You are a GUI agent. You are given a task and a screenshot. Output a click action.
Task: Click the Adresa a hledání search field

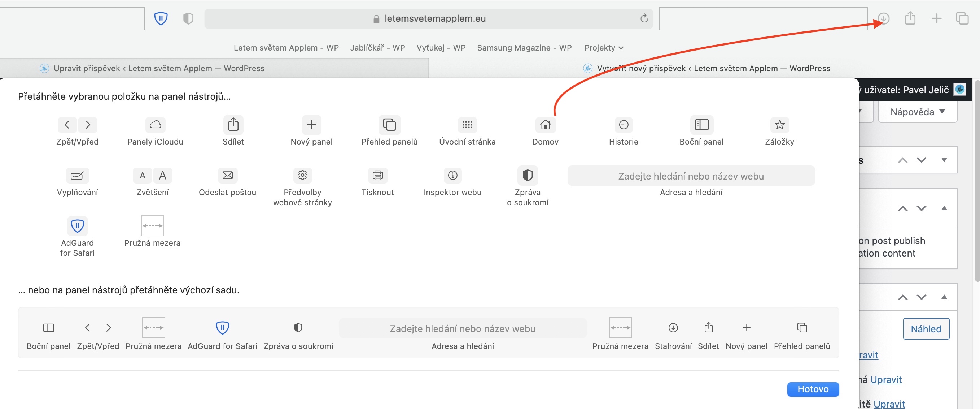click(691, 176)
